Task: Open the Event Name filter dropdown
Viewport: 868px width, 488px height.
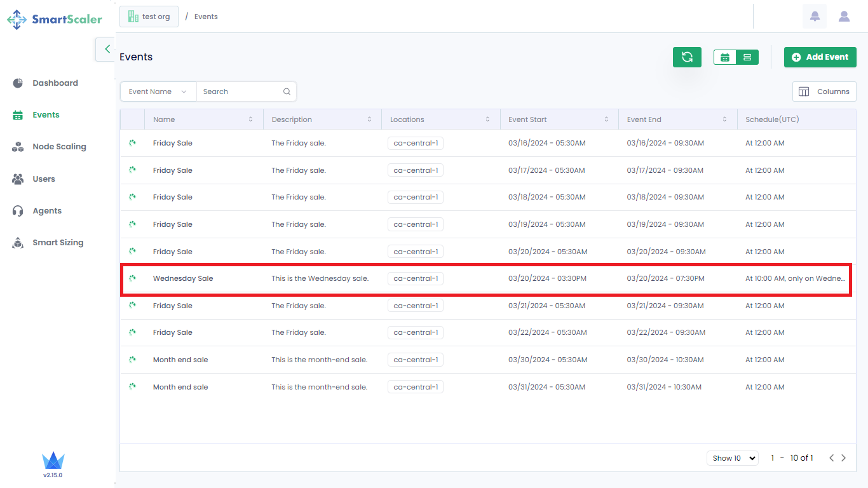Action: 158,91
